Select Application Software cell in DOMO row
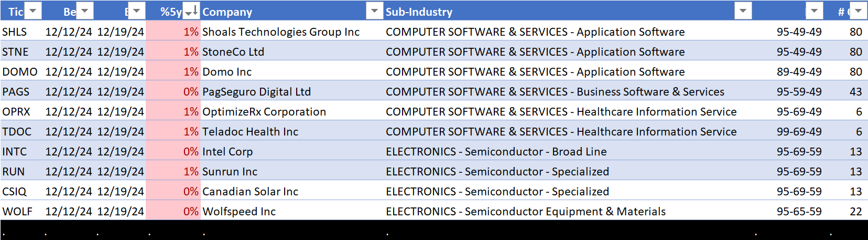Image resolution: width=868 pixels, height=240 pixels. click(x=535, y=71)
